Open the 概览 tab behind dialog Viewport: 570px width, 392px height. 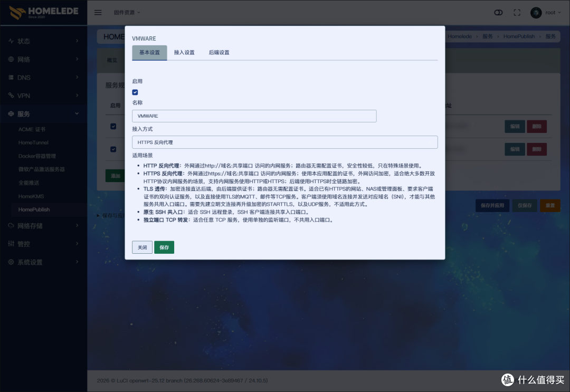(112, 60)
